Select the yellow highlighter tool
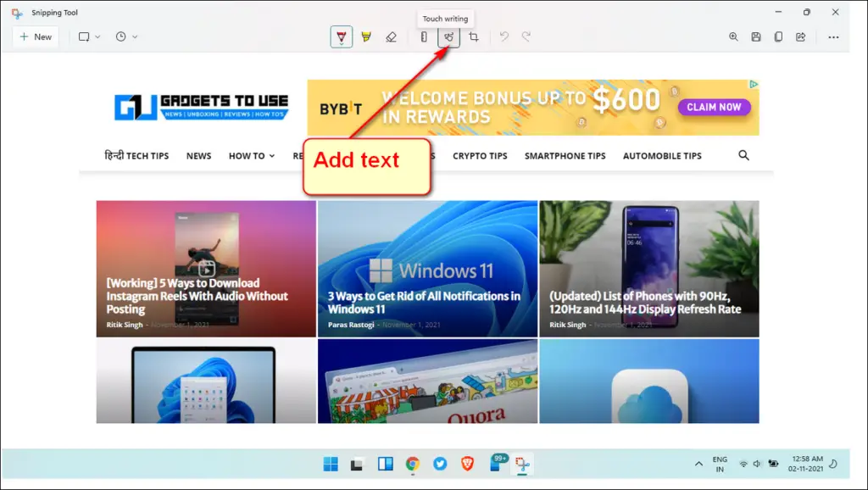This screenshot has width=868, height=490. tap(366, 37)
